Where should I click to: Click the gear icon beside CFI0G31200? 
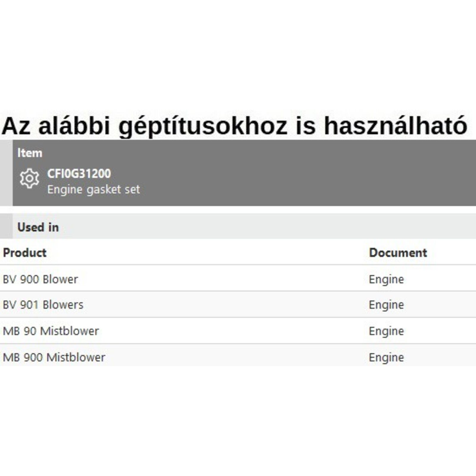pos(29,178)
